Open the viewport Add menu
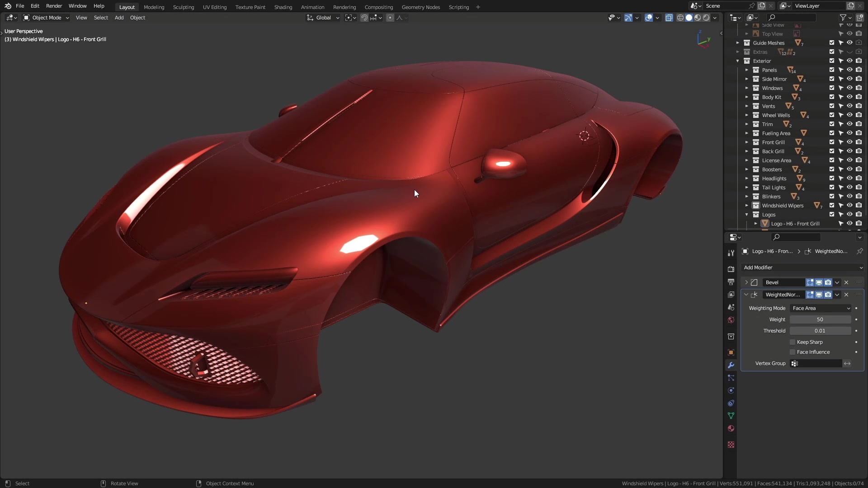The width and height of the screenshot is (868, 488). 119,18
